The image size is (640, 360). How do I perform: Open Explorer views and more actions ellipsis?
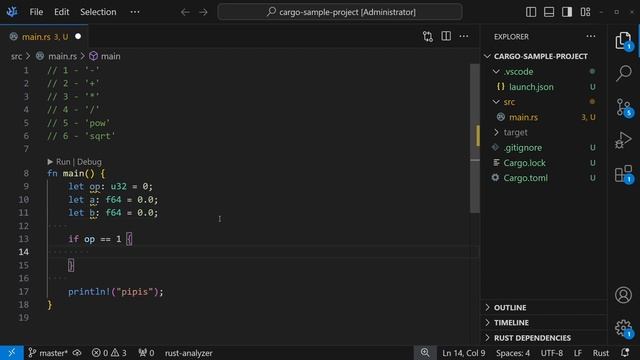[591, 36]
